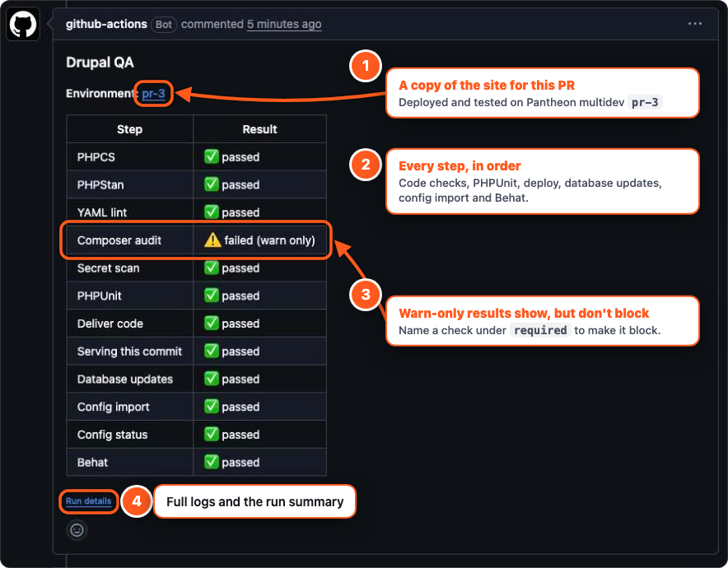Select the Serving this commit cell
The image size is (728, 568).
[x=129, y=352]
